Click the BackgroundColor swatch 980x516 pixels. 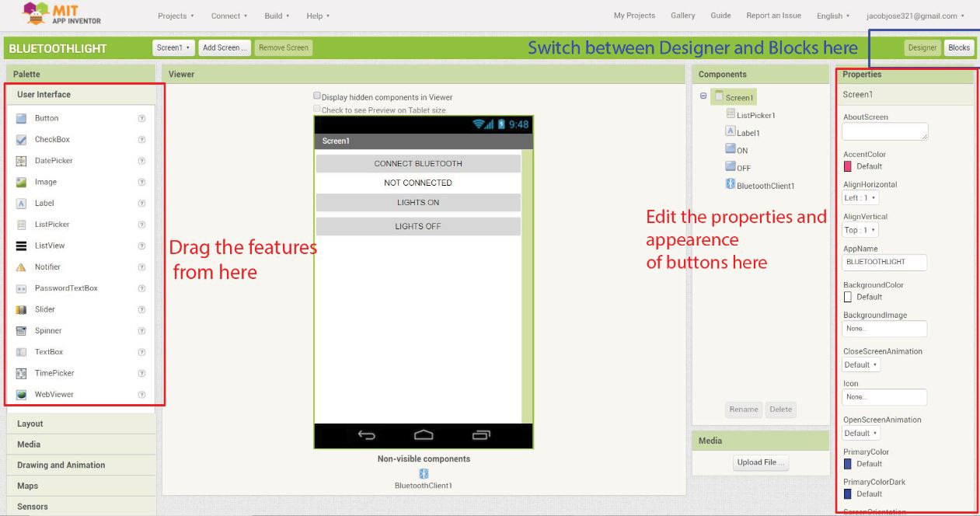(x=848, y=296)
